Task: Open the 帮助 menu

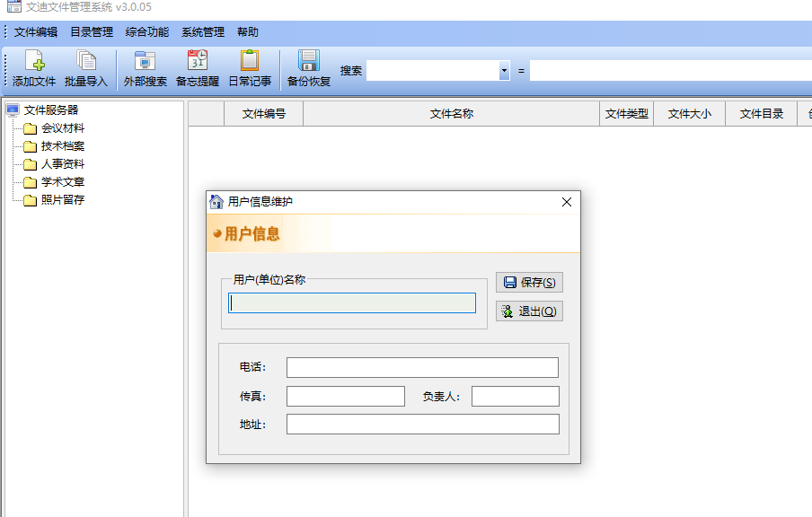Action: click(248, 32)
